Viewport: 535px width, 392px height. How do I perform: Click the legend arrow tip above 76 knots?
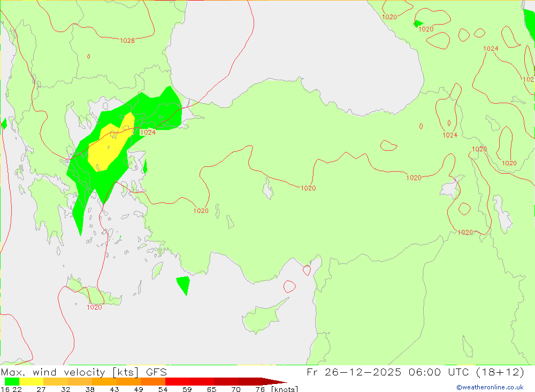(x=275, y=381)
